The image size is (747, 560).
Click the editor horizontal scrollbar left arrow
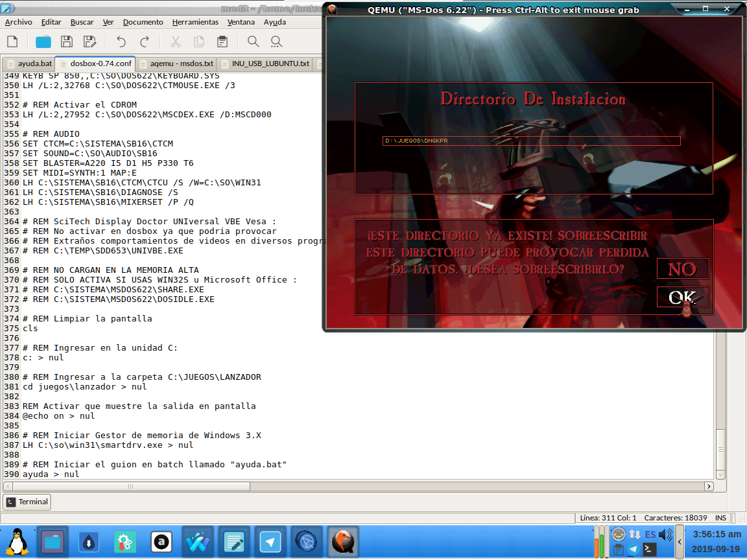(8, 486)
